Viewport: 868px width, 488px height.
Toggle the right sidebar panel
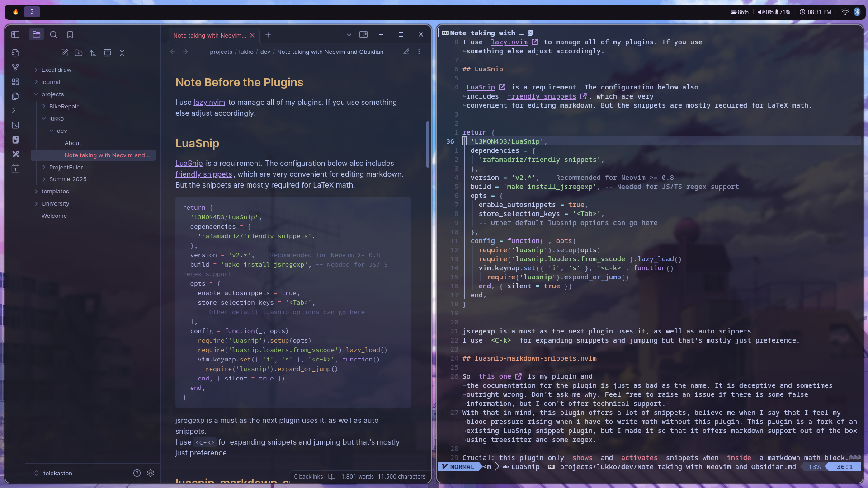tap(363, 34)
